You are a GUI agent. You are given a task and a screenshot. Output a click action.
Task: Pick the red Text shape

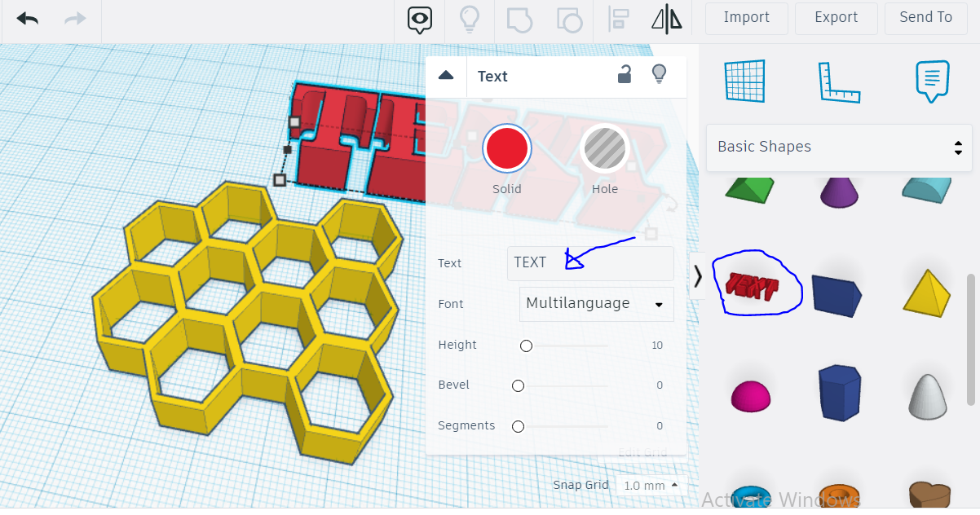click(753, 285)
